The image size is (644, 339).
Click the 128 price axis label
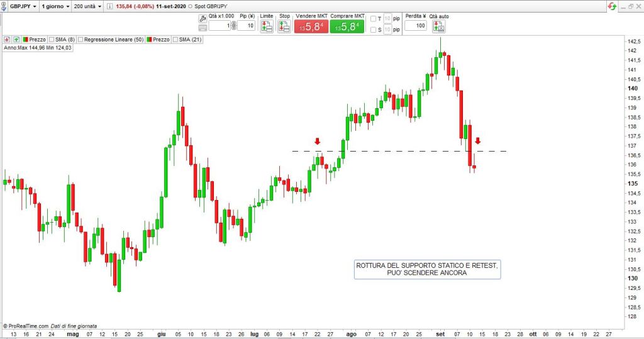pos(631,316)
